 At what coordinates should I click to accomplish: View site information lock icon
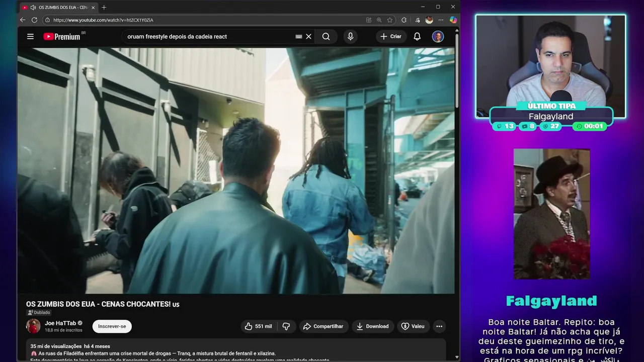(x=47, y=20)
